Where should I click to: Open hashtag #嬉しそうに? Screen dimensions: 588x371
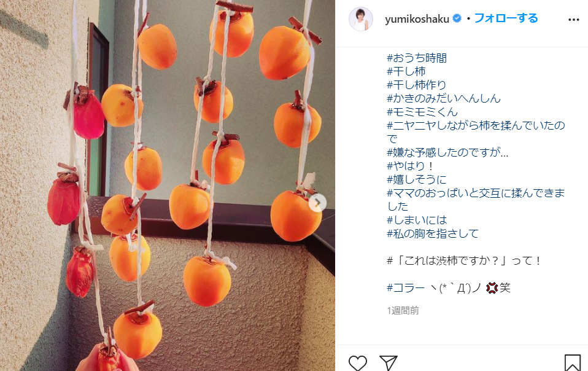pyautogui.click(x=417, y=179)
